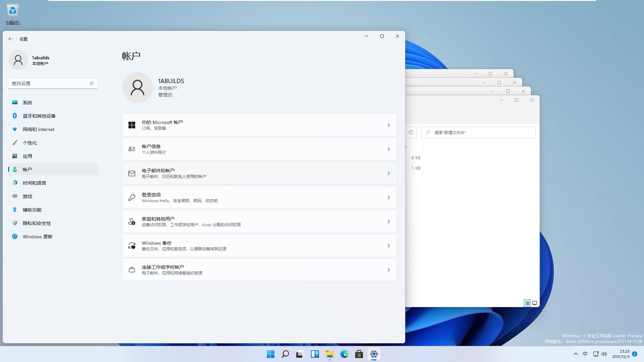The width and height of the screenshot is (644, 362).
Task: Expand chevron on 连接工作或学校帐户 row
Action: [389, 270]
